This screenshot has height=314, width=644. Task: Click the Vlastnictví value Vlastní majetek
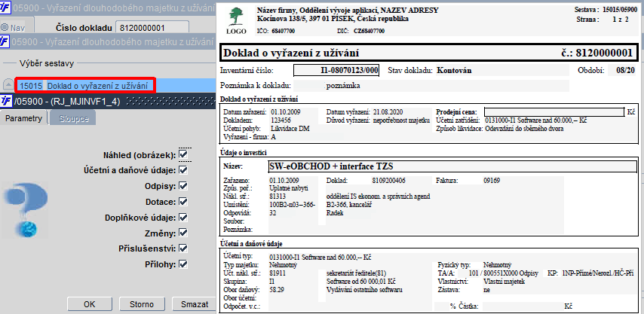pos(504,281)
